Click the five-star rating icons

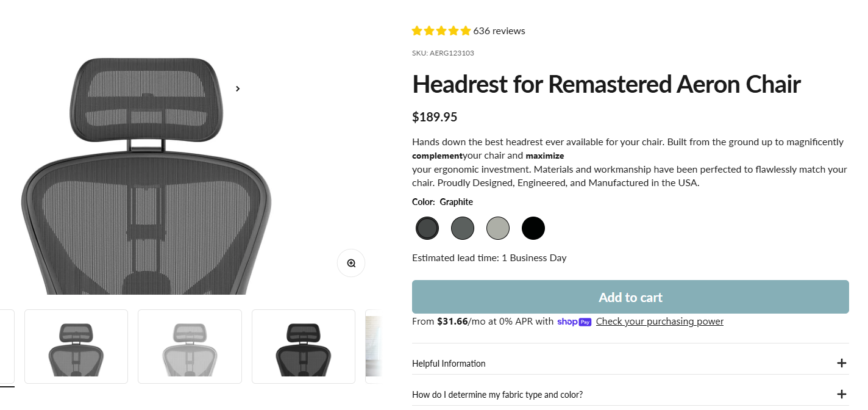(x=441, y=31)
